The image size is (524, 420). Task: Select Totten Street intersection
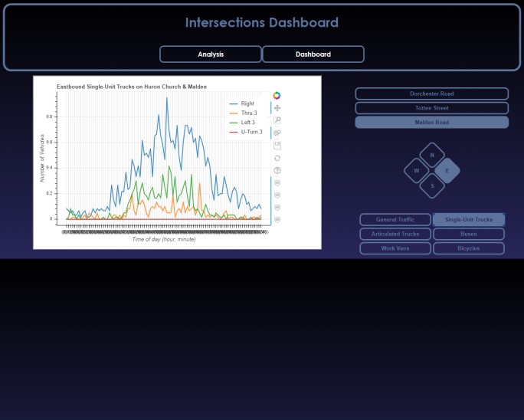click(x=432, y=108)
